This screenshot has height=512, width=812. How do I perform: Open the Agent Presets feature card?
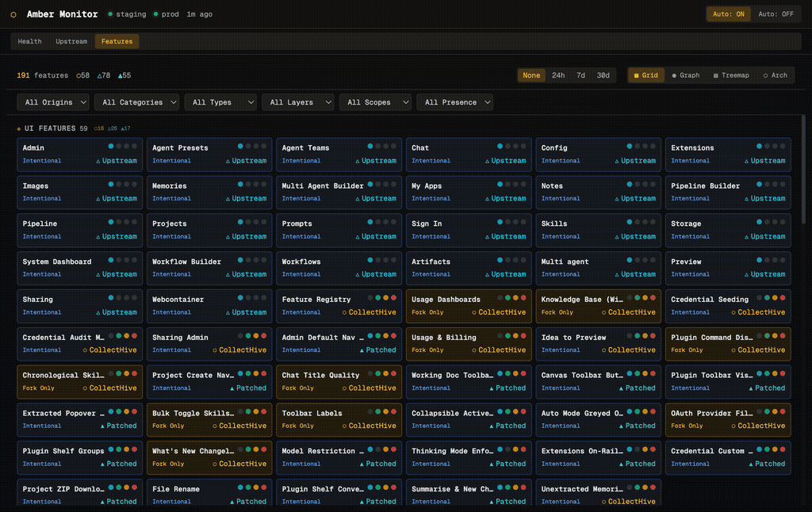(x=209, y=155)
